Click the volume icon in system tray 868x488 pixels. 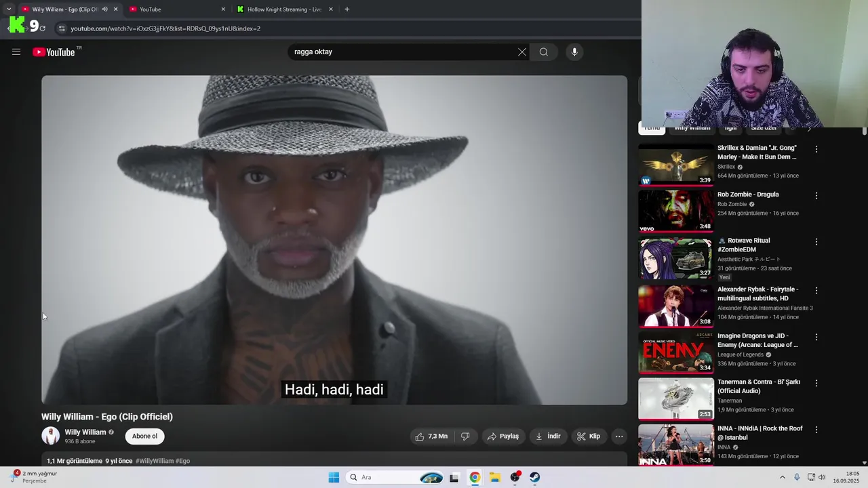[x=822, y=477]
